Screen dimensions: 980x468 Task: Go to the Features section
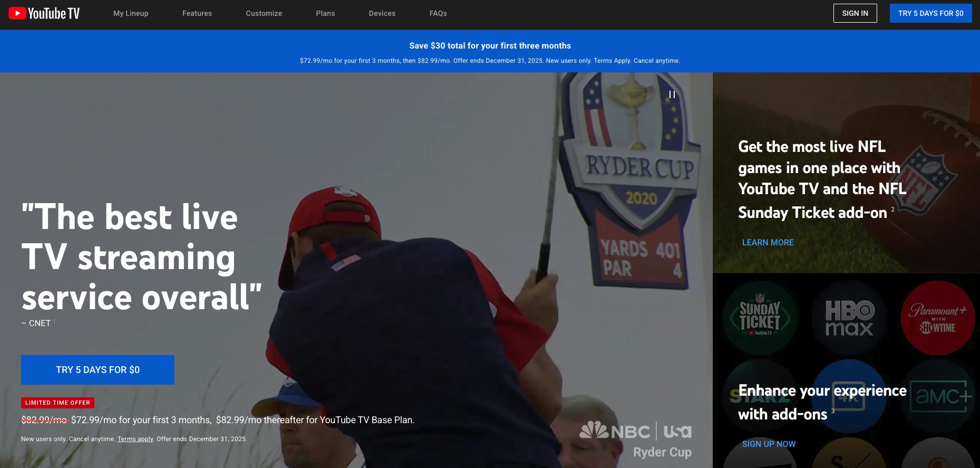(x=197, y=13)
